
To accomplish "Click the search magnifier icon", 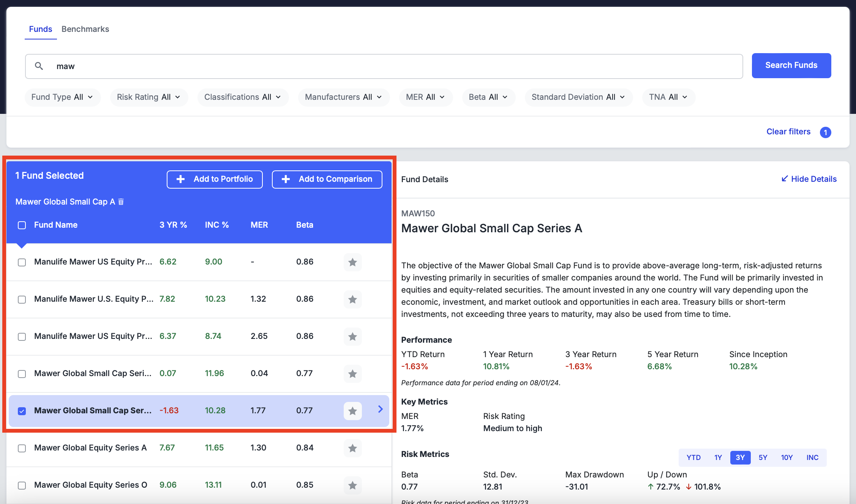I will click(x=39, y=66).
